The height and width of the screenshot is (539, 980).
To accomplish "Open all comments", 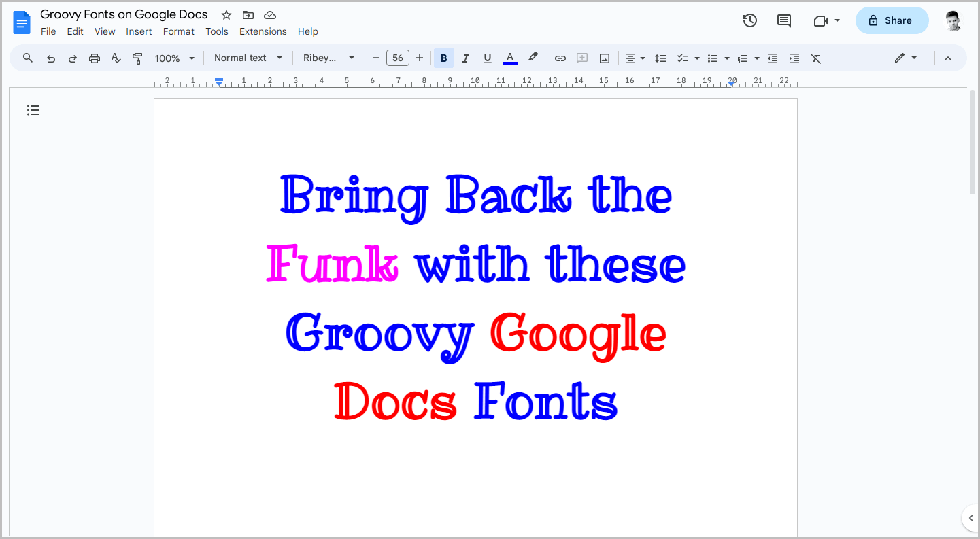I will click(783, 20).
